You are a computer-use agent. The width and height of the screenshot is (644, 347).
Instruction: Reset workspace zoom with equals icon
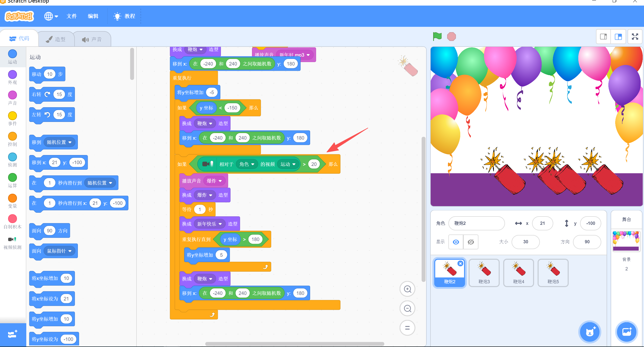[407, 328]
